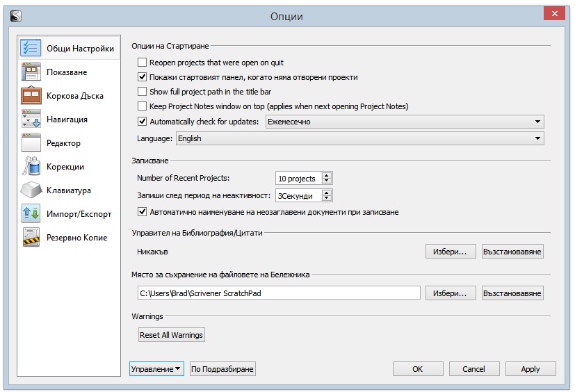Expand the Language dropdown showing English
This screenshot has width=575, height=392.
pos(359,138)
